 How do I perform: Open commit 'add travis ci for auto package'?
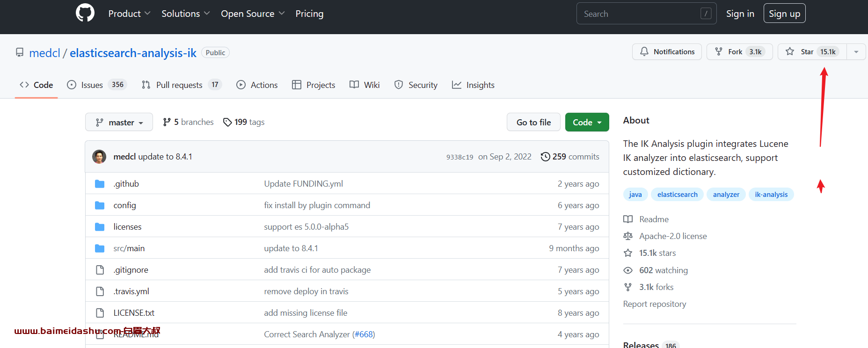point(317,270)
